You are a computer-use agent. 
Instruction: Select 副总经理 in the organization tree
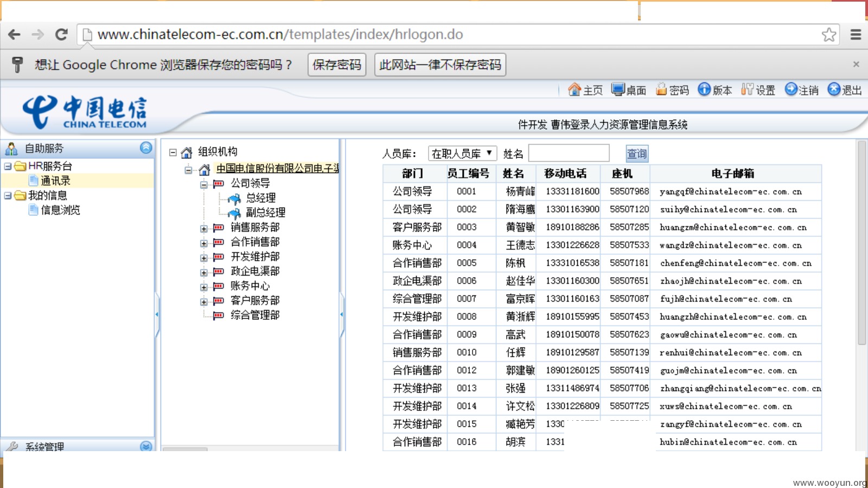pyautogui.click(x=265, y=213)
